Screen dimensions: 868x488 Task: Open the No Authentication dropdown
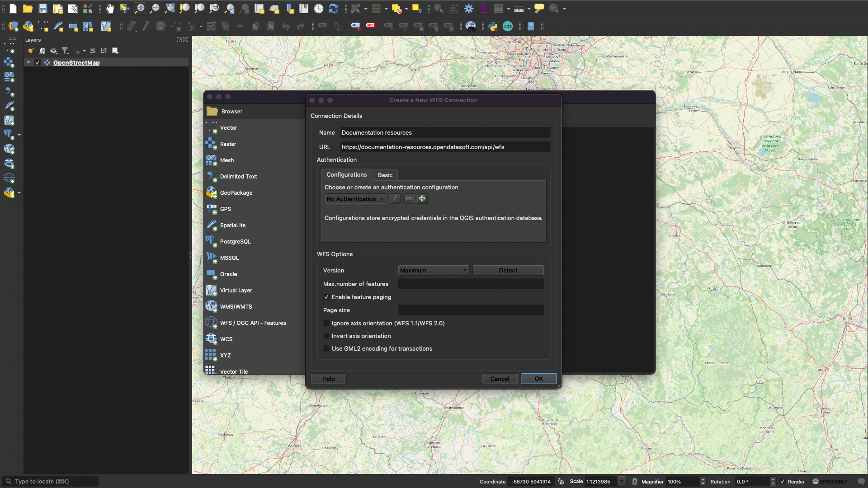pos(355,199)
